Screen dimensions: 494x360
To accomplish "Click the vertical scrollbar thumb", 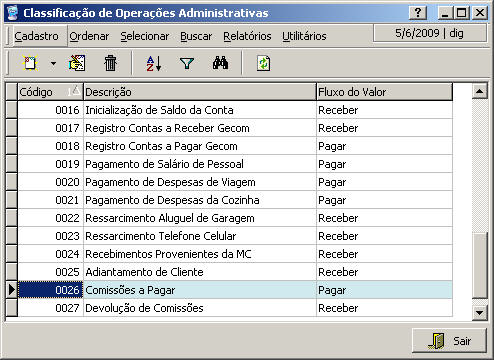I will tap(480, 265).
